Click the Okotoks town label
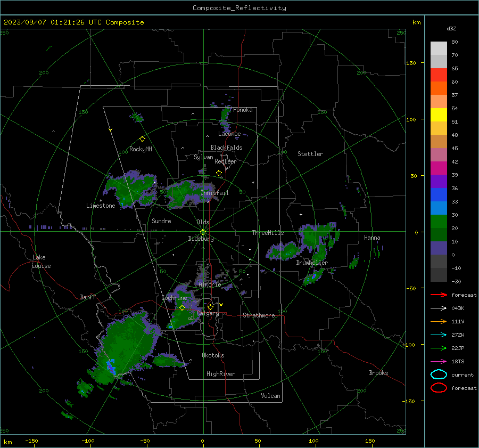The height and width of the screenshot is (448, 479). (213, 355)
